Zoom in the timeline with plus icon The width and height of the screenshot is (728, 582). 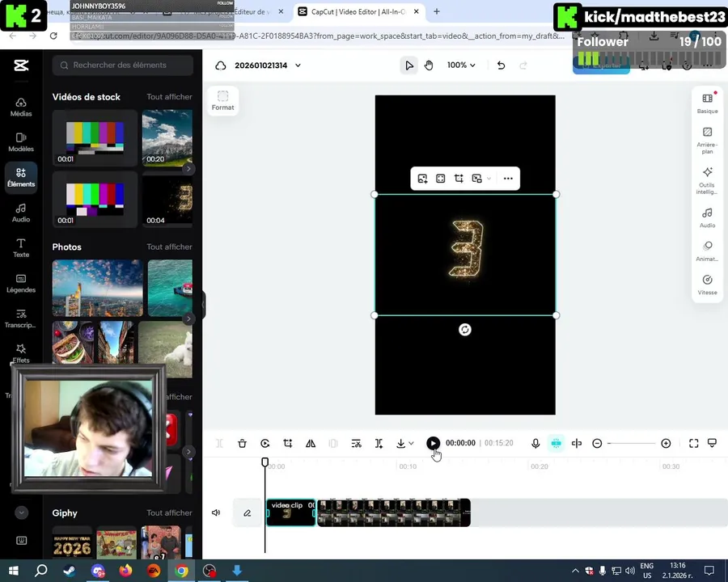click(x=666, y=443)
